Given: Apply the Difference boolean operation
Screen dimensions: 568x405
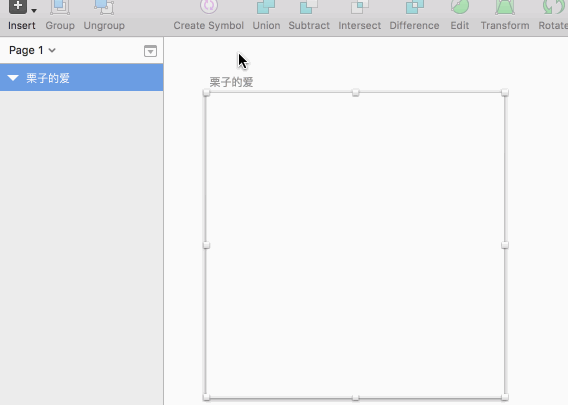Looking at the screenshot, I should click(415, 7).
